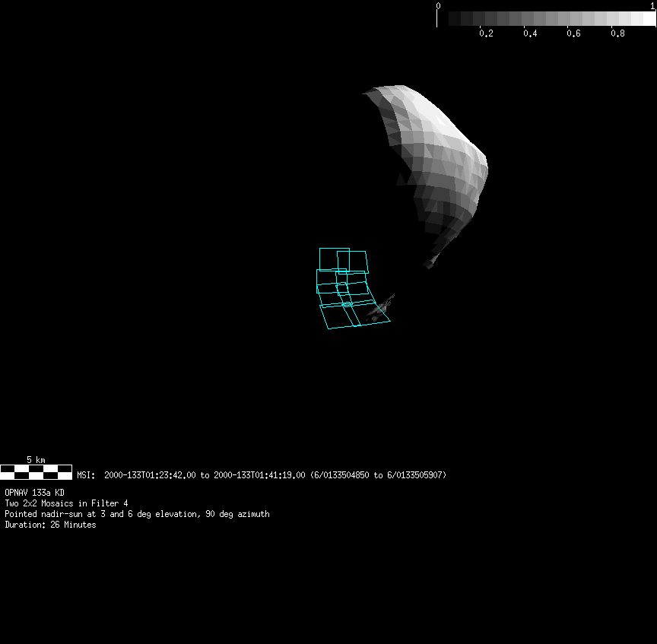Screen dimensions: 657x644
Task: Click the '5 km' scale label
Action: [36, 459]
